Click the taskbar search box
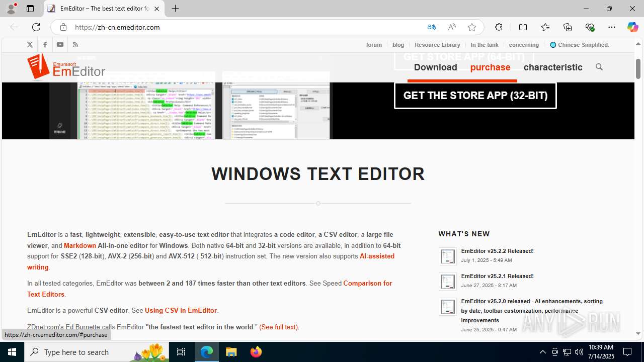Screen dimensions: 644x362 tap(98, 352)
